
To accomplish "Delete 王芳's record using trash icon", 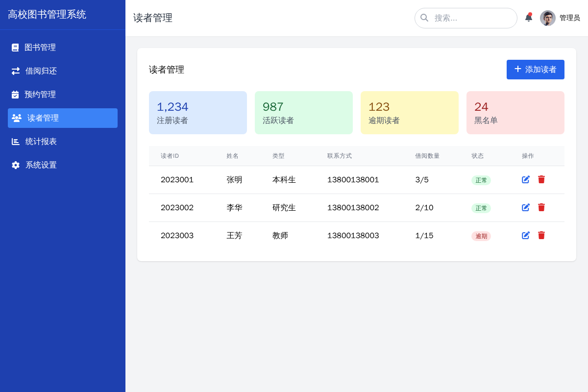I will (541, 235).
